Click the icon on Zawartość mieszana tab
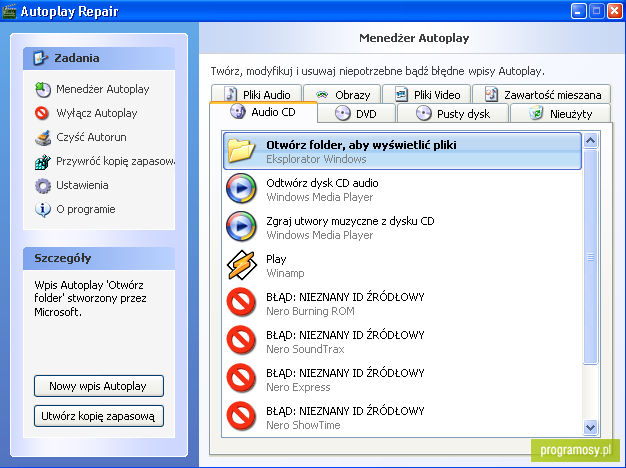Screen dimensions: 626x468 click(491, 94)
